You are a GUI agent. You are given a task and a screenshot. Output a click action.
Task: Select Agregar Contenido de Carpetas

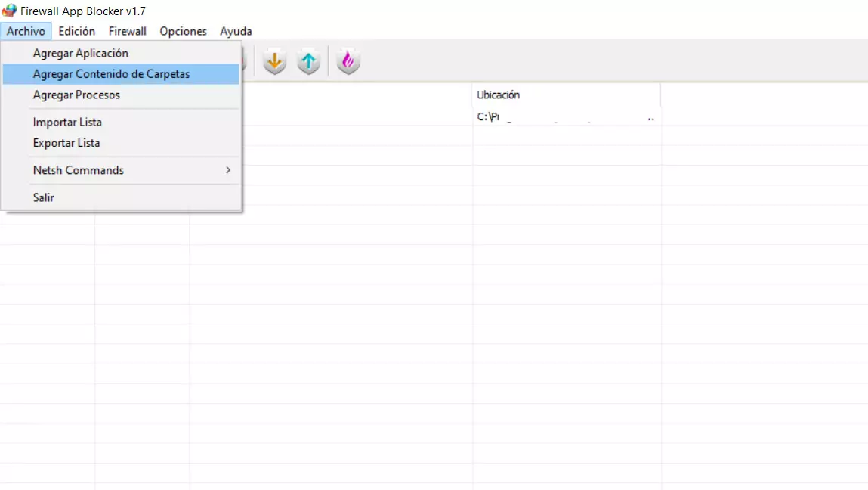tap(121, 73)
